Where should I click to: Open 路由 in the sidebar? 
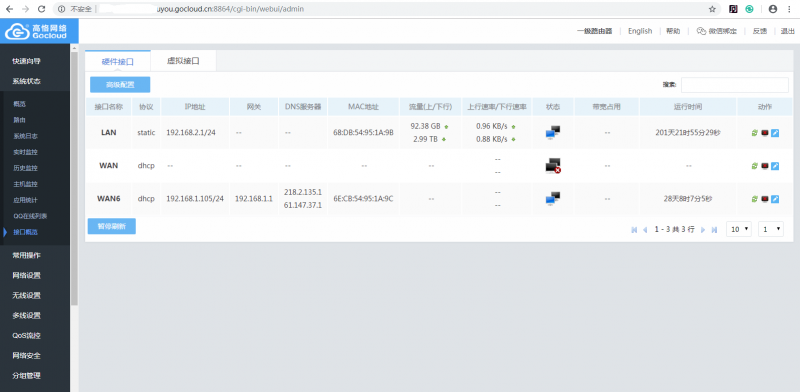pyautogui.click(x=19, y=120)
